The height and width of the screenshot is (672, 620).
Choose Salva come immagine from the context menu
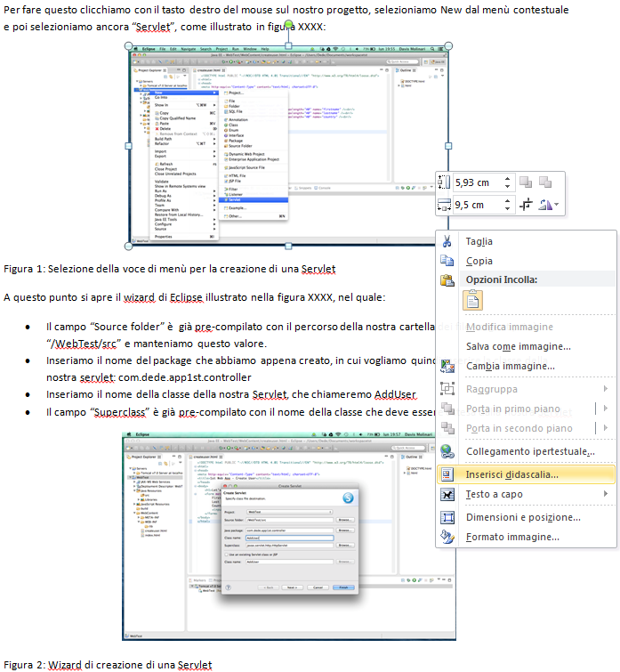click(x=518, y=346)
